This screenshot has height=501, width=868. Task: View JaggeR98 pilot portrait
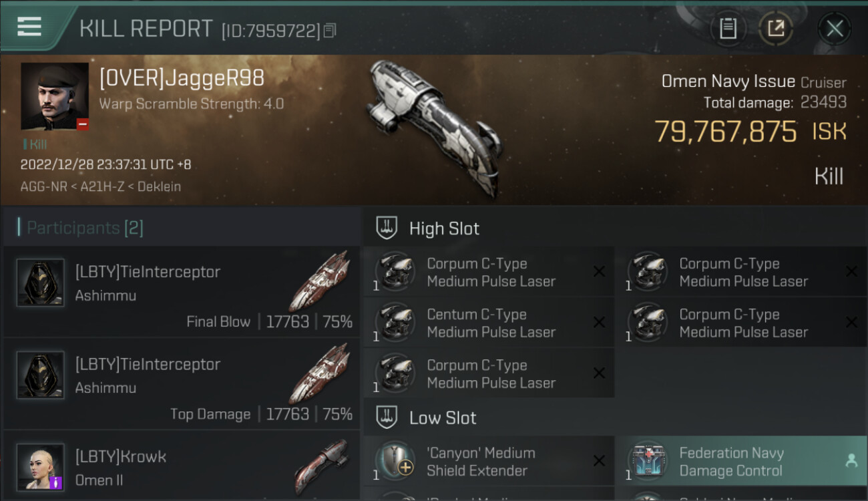[x=55, y=96]
